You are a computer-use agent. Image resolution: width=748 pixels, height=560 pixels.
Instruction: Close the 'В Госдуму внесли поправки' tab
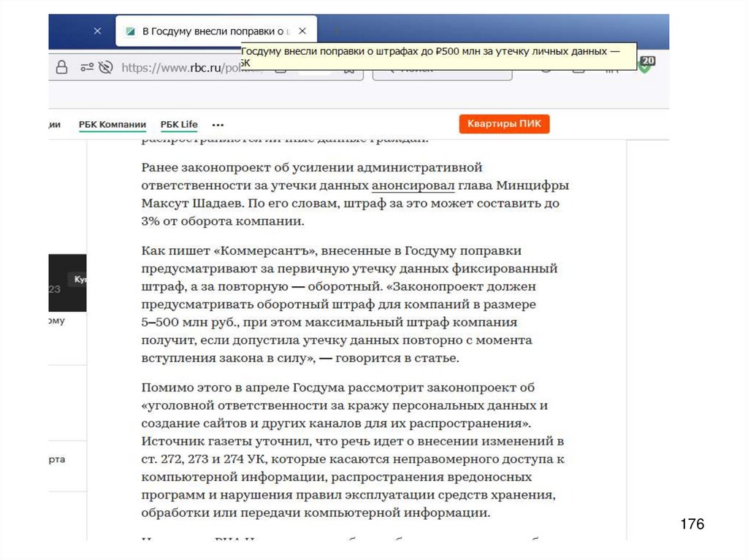click(302, 31)
